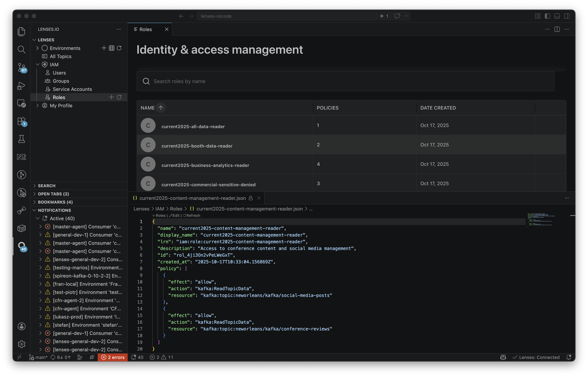Expand the SEARCH section
Viewport: 588px width, 377px height.
point(79,186)
